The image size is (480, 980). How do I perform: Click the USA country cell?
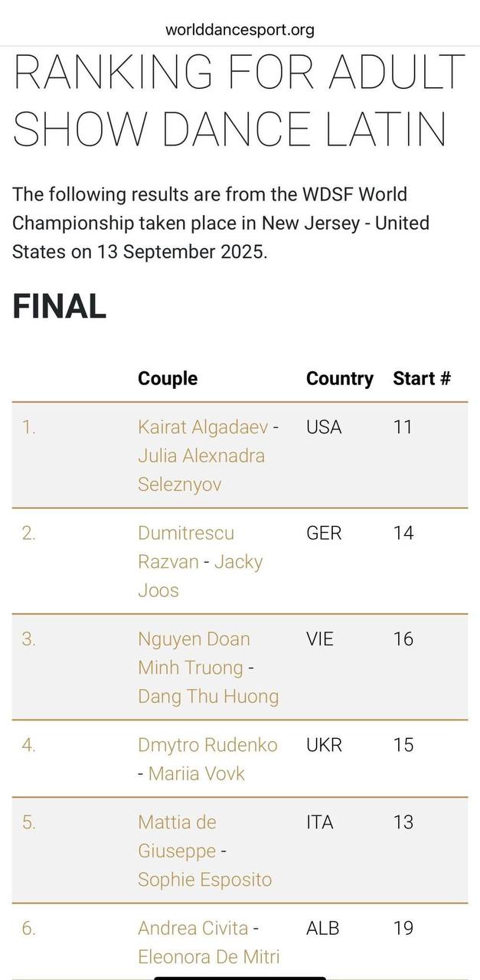(x=324, y=427)
